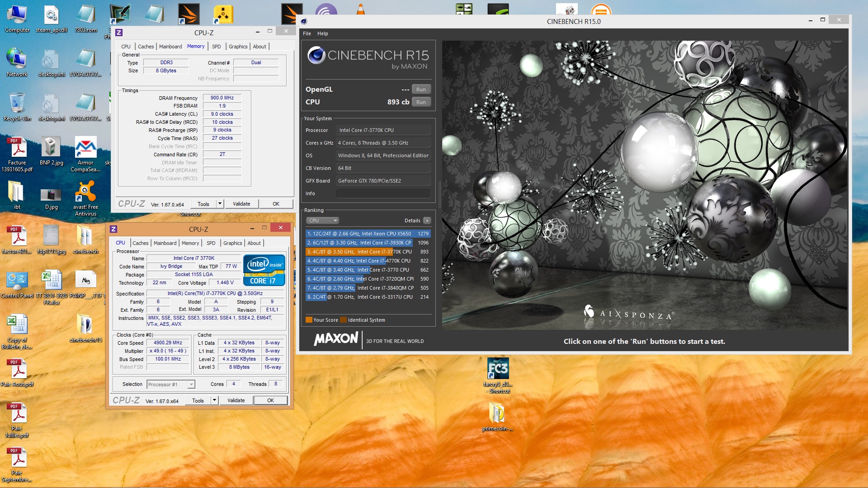Select the i7-3930K ranking row

(368, 243)
